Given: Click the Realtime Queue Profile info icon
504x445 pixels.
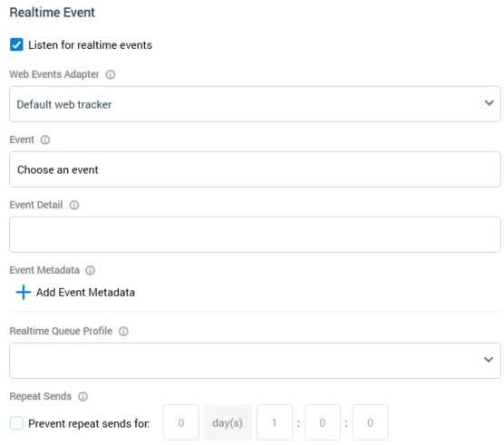Looking at the screenshot, I should 123,332.
